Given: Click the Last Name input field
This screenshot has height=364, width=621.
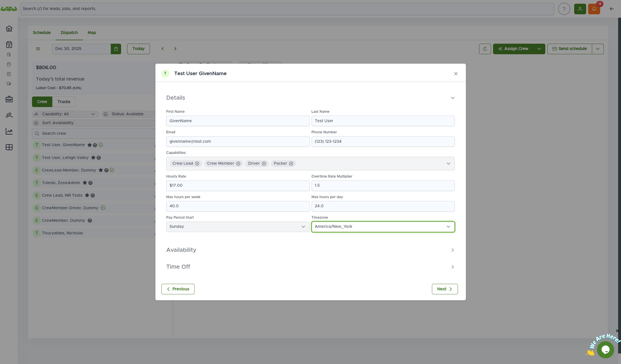Looking at the screenshot, I should point(383,121).
